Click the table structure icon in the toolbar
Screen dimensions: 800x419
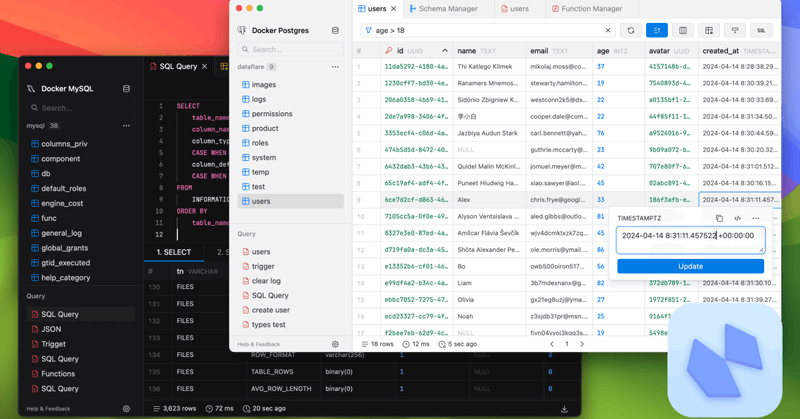click(x=709, y=31)
